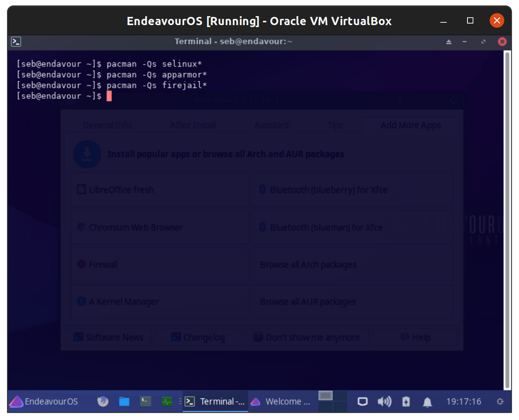
Task: Click the panel clock showing 19:17:16
Action: (x=463, y=401)
